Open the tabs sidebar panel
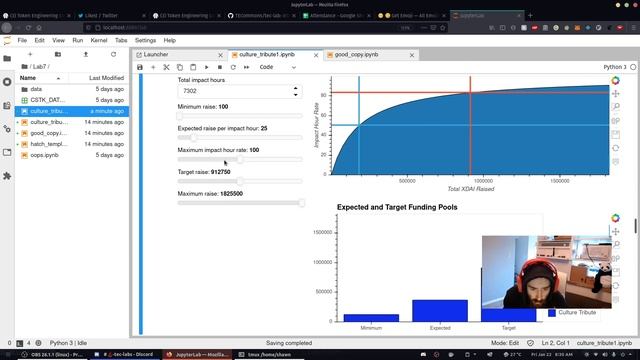The width and height of the screenshot is (640, 360). 7,152
